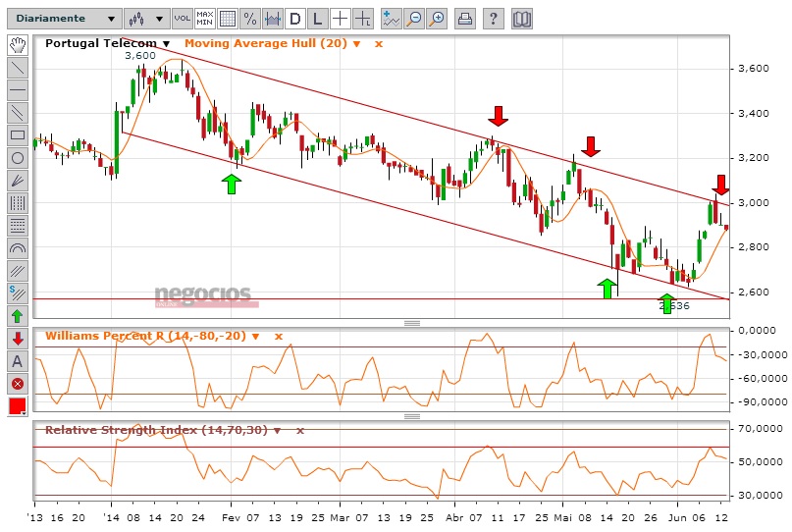
Task: Open Williams Percent R settings dropdown
Action: [x=255, y=337]
